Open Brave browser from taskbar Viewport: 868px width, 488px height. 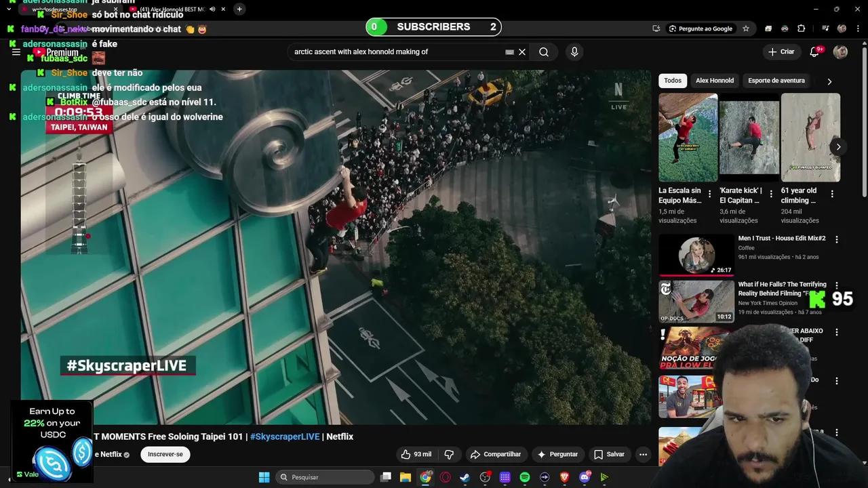tap(565, 477)
